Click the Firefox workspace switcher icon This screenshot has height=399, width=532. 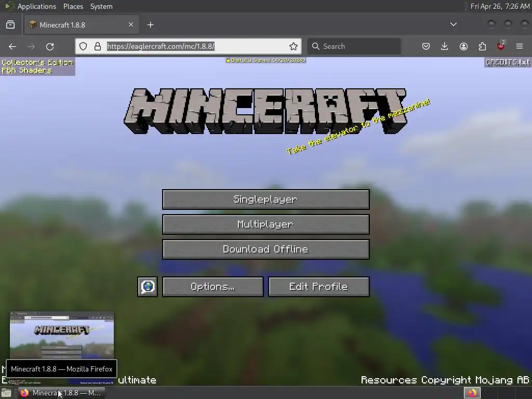(x=472, y=393)
